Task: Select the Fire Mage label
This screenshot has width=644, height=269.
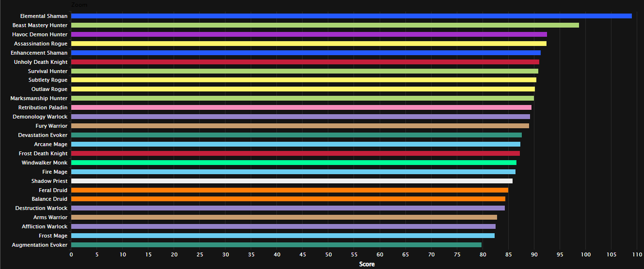Action: [x=55, y=172]
